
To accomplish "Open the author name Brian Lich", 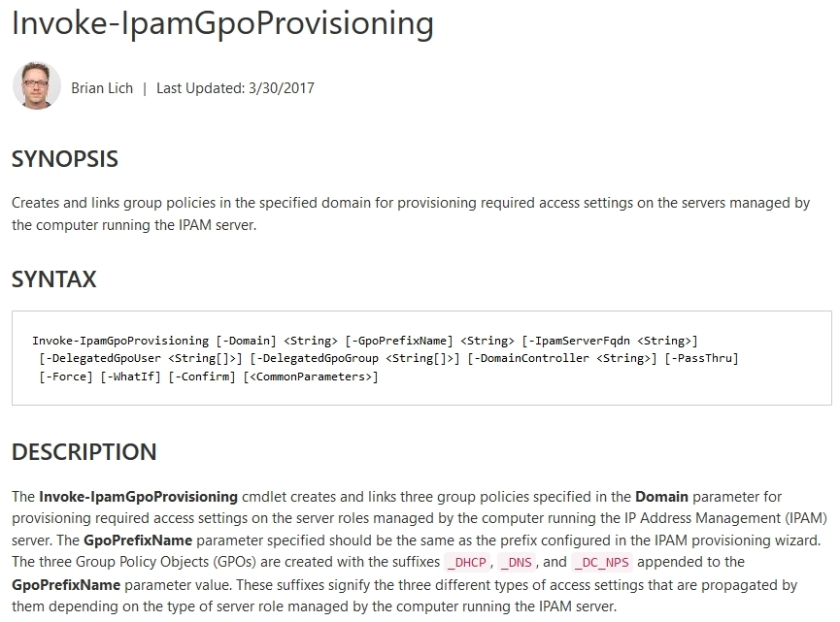I will click(x=102, y=87).
